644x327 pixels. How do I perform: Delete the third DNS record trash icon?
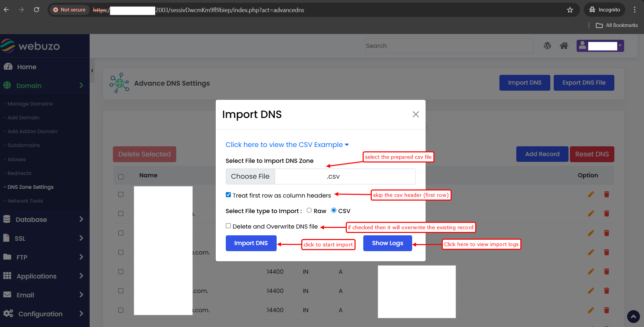(607, 233)
